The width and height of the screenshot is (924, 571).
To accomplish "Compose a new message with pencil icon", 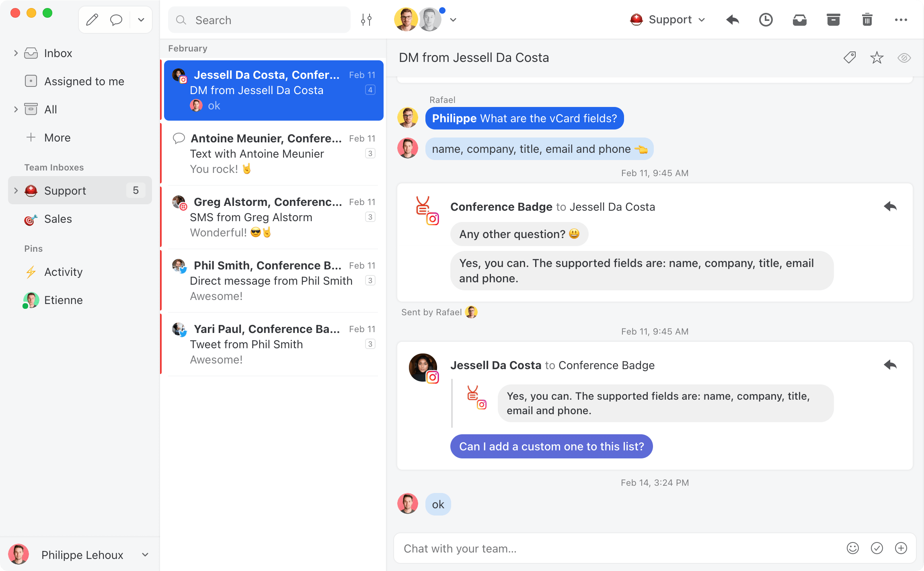I will pyautogui.click(x=92, y=20).
